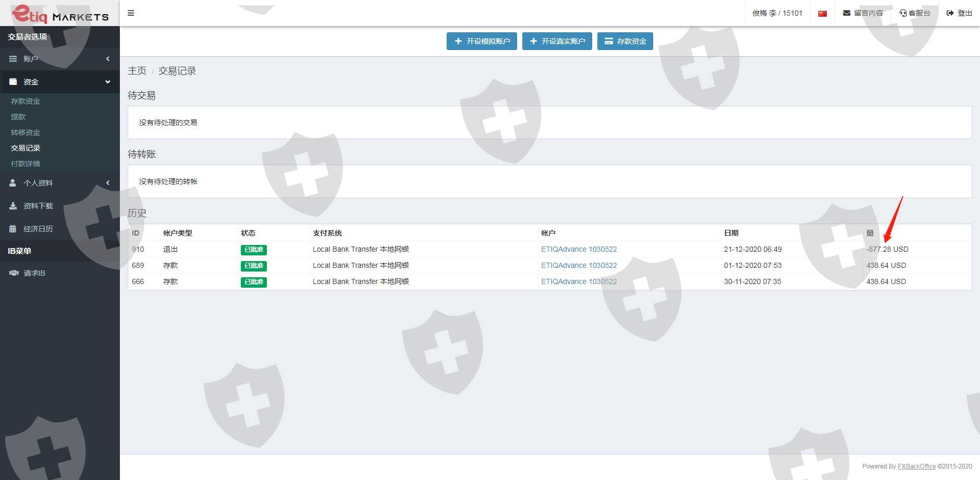The height and width of the screenshot is (480, 980).
Task: Expand the 个人资料 sidebar section
Action: point(108,183)
